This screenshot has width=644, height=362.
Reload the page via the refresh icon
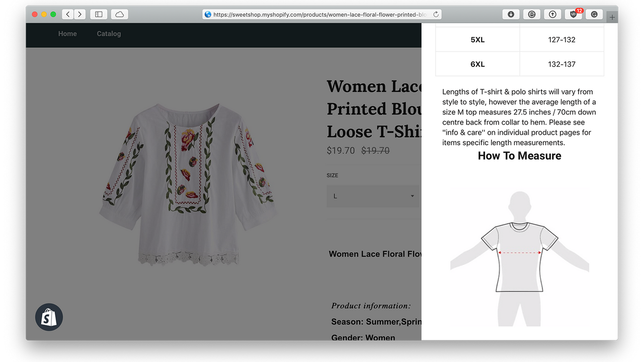(436, 14)
